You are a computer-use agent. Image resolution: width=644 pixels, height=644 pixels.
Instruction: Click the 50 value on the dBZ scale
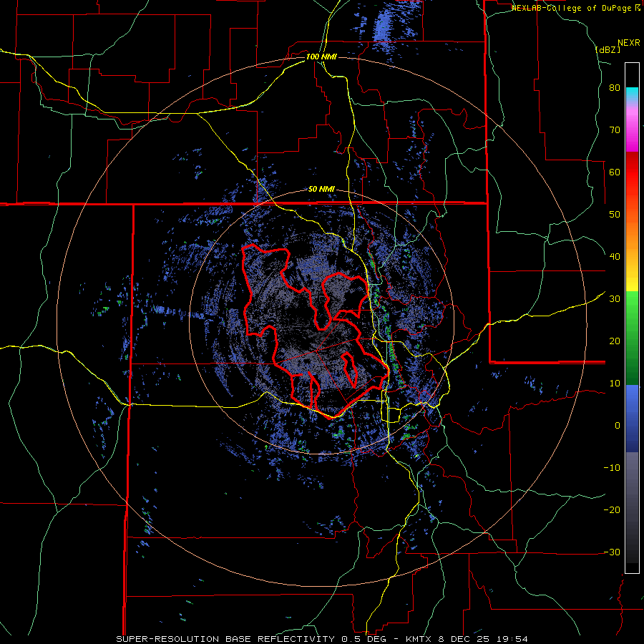615,215
